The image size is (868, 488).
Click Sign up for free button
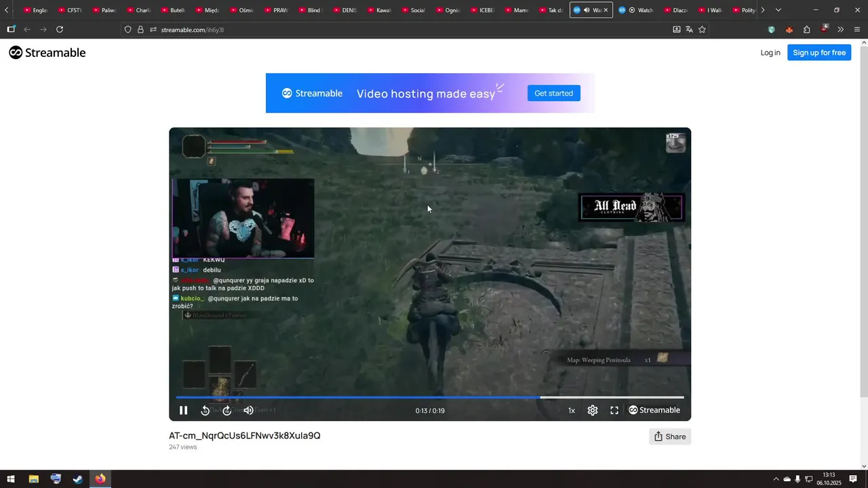(x=819, y=52)
